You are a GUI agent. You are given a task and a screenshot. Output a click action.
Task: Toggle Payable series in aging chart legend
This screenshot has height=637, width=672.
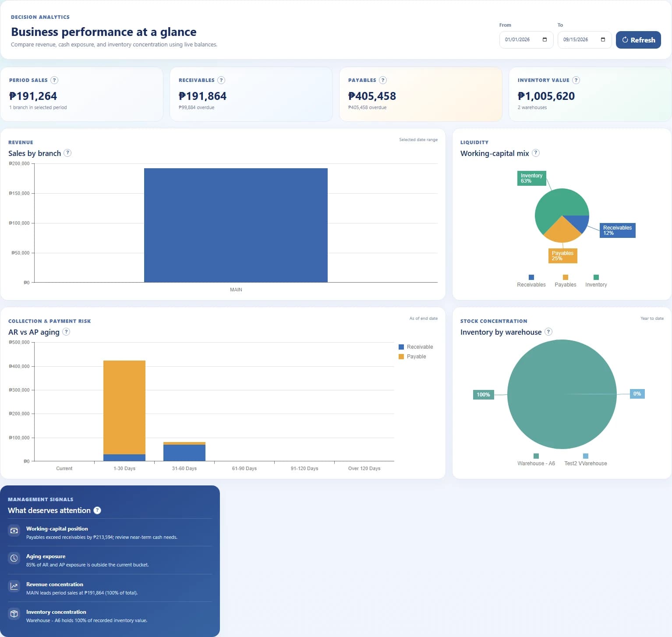[412, 357]
